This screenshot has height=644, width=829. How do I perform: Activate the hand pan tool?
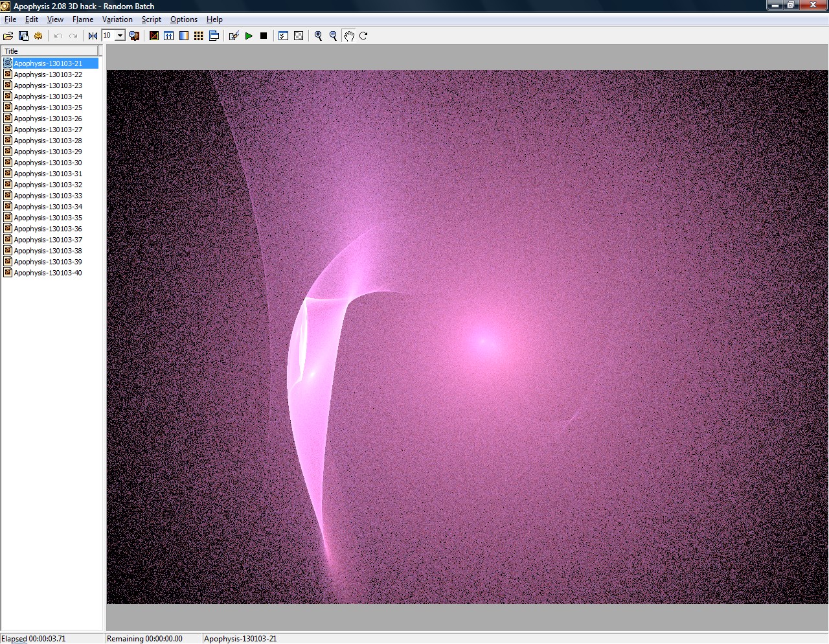(x=348, y=36)
